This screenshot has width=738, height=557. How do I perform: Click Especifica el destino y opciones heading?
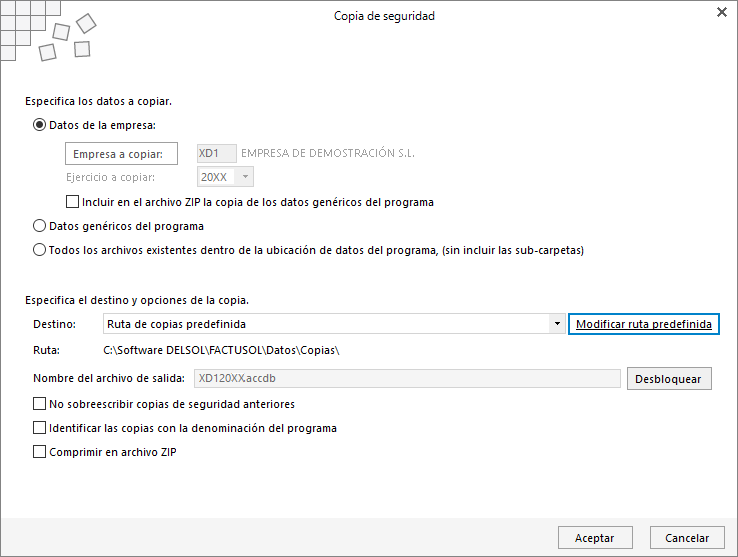137,300
